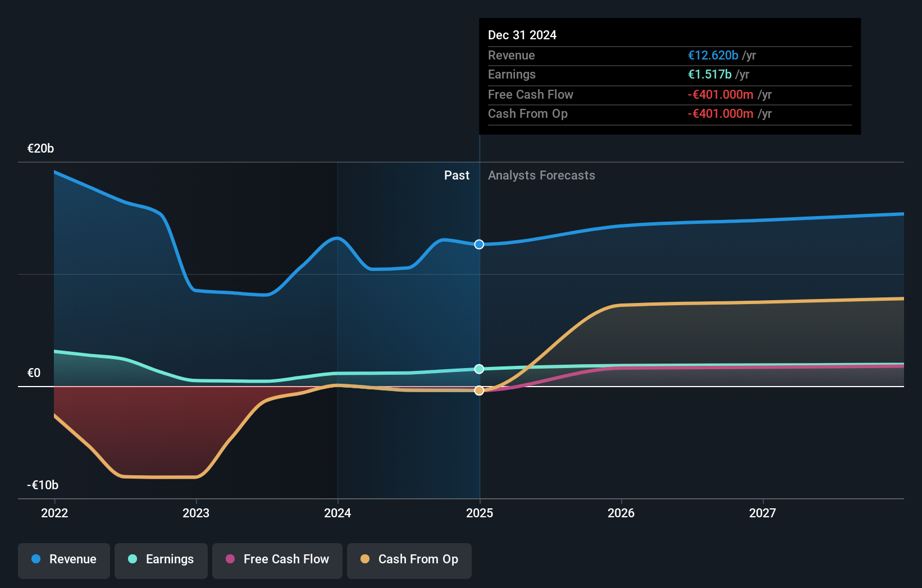Viewport: 922px width, 588px height.
Task: Select the 2026 x-axis label
Action: click(x=621, y=513)
